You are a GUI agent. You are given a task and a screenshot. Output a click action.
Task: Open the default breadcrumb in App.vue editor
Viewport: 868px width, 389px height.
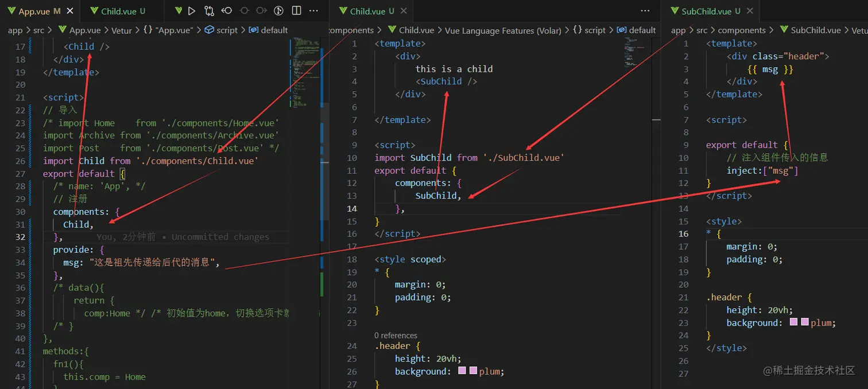(x=269, y=30)
